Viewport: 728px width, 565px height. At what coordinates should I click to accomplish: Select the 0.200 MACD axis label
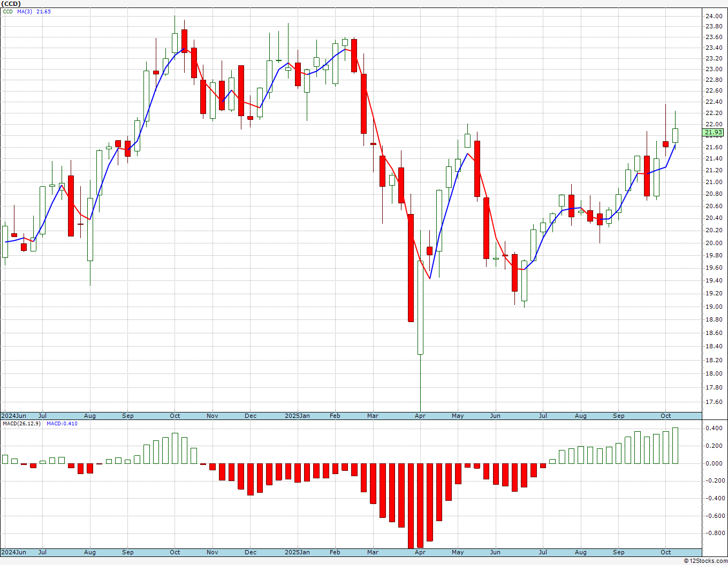click(714, 446)
